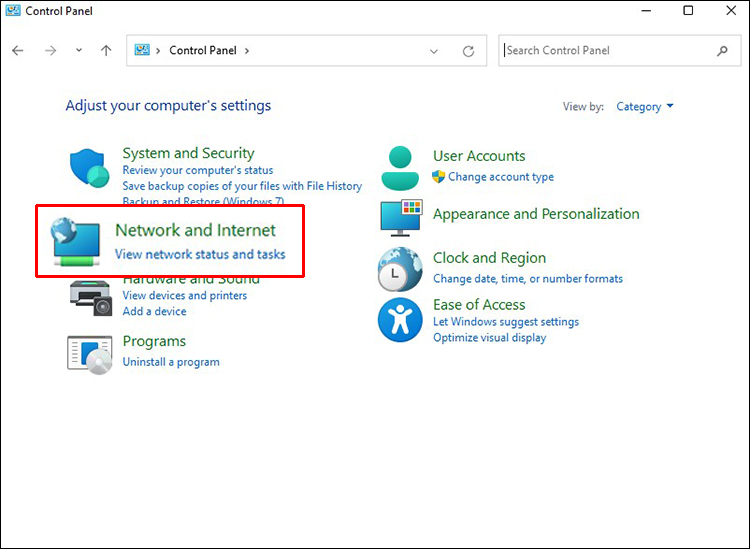Click the Appearance and Personalization monitor icon
750x549 pixels.
point(401,218)
